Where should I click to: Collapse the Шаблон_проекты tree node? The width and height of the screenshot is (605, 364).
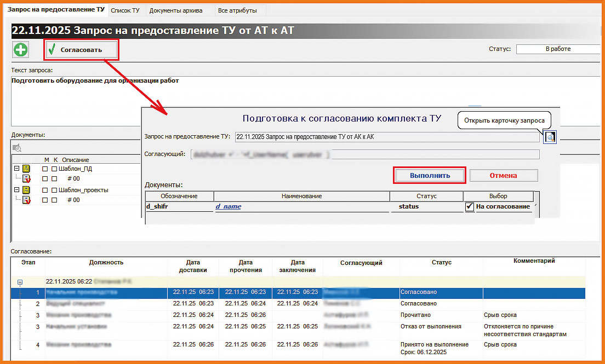click(x=16, y=190)
